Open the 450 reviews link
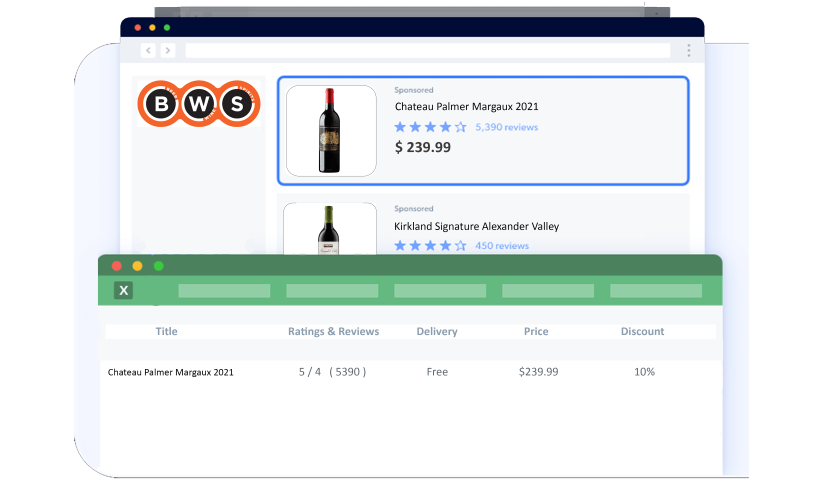The image size is (823, 480). click(x=502, y=246)
